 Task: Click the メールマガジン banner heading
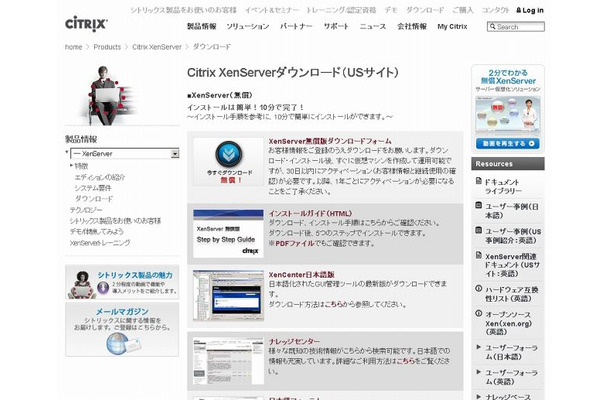tap(122, 312)
